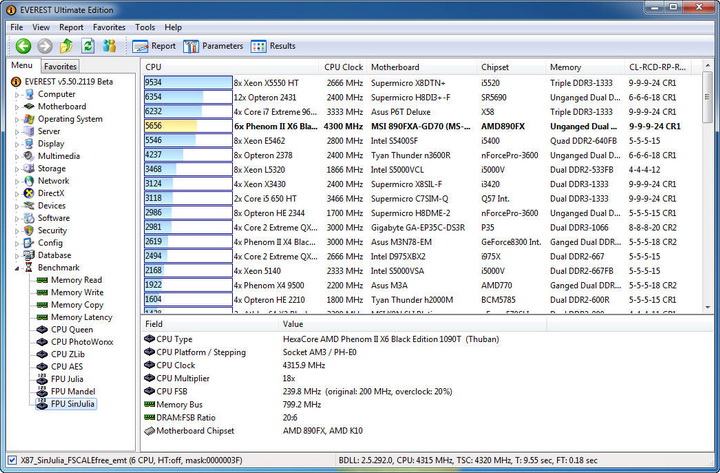The image size is (720, 473).
Task: Sort by CPU Clock column header
Action: [x=343, y=67]
